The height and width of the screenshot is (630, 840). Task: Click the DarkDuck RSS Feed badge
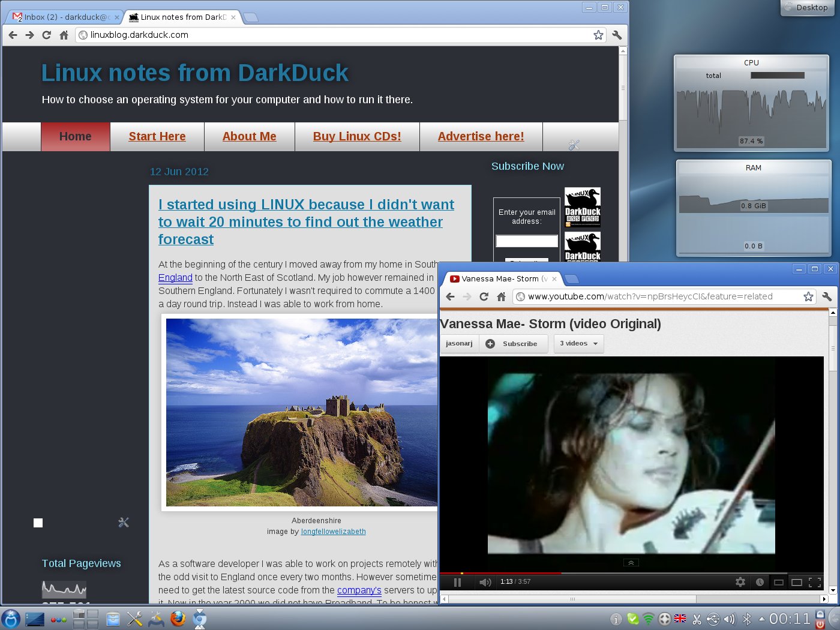(x=583, y=207)
